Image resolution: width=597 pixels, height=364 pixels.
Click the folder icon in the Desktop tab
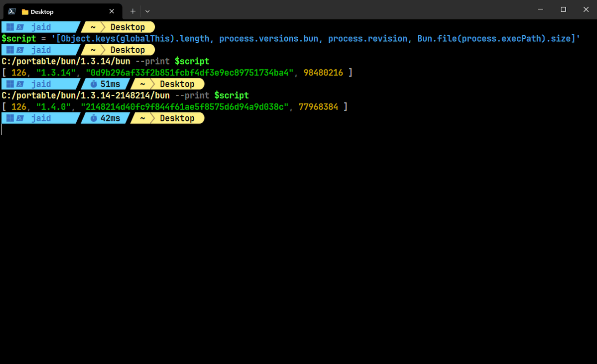(25, 12)
